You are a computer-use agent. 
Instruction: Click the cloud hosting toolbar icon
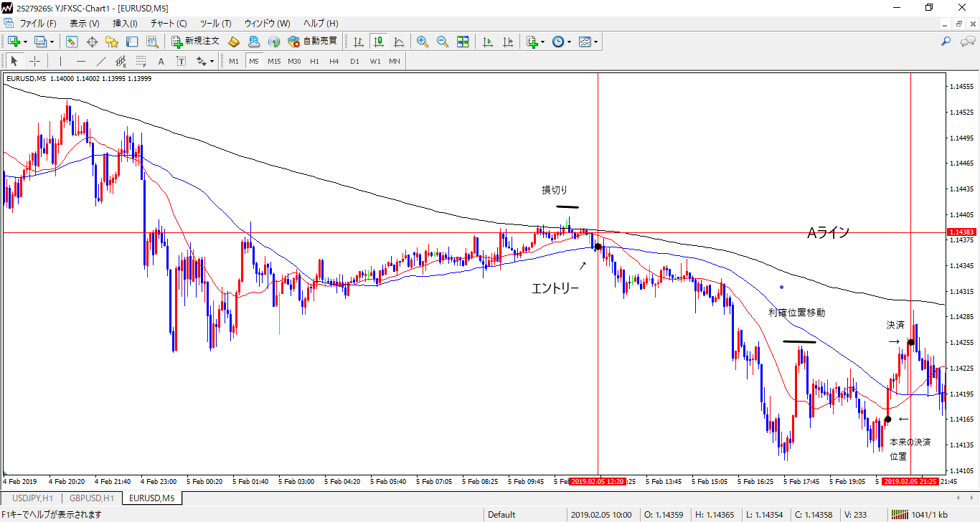[254, 42]
